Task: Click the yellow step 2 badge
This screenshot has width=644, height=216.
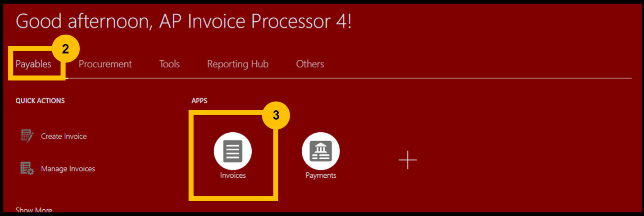Action: pos(66,49)
